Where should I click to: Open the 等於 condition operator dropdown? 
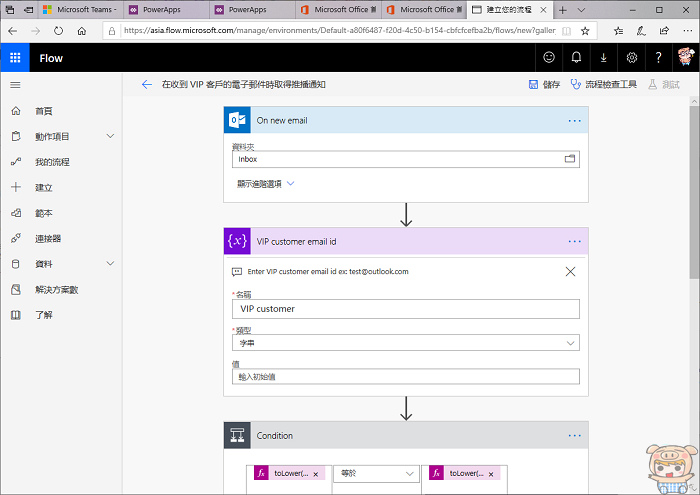click(x=377, y=474)
